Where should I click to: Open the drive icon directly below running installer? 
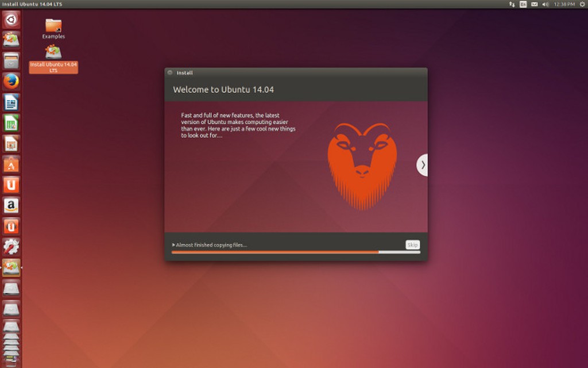pos(11,289)
